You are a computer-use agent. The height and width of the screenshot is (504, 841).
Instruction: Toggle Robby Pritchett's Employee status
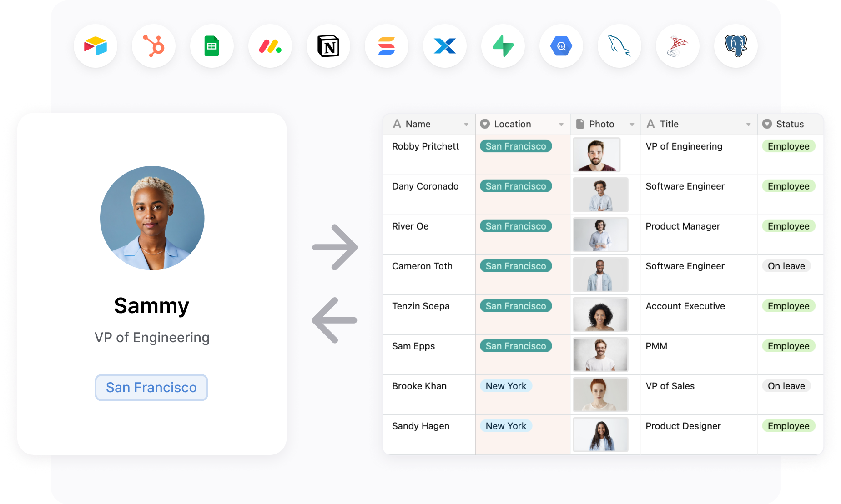click(788, 146)
